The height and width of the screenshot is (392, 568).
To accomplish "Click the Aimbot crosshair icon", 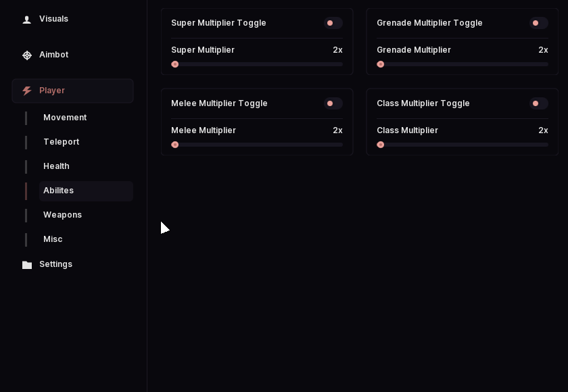I will (x=27, y=55).
